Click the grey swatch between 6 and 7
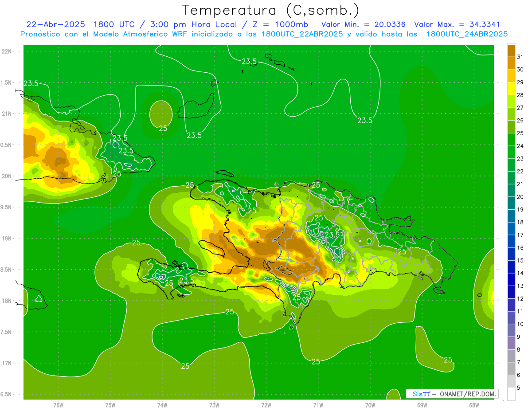This screenshot has width=532, height=411. (x=511, y=368)
